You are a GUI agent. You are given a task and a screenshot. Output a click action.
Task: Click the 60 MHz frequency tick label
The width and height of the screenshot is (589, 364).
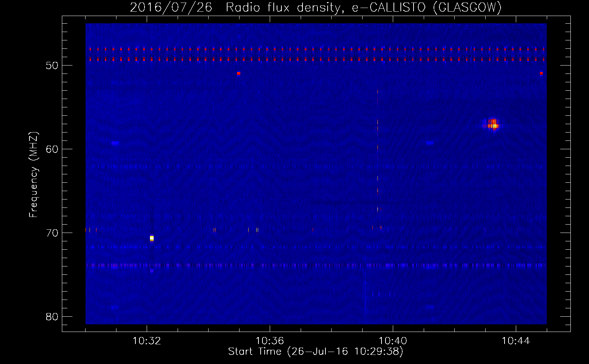(x=52, y=149)
